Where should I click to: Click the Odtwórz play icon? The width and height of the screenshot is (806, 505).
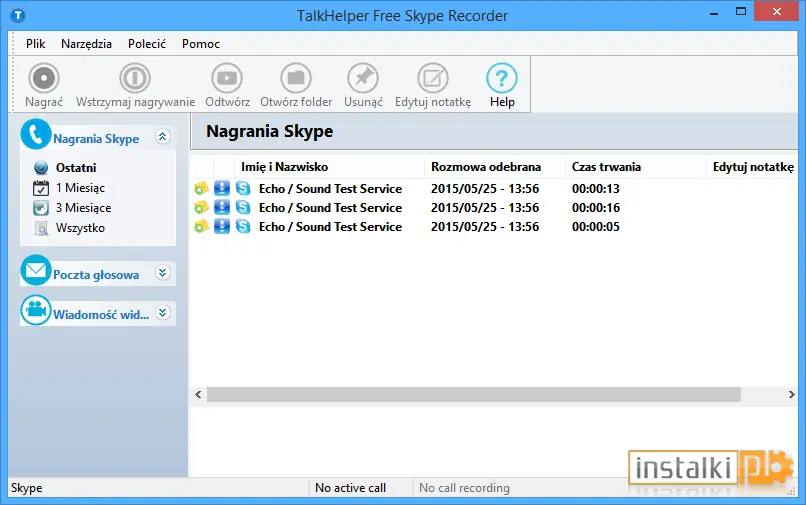tap(227, 78)
